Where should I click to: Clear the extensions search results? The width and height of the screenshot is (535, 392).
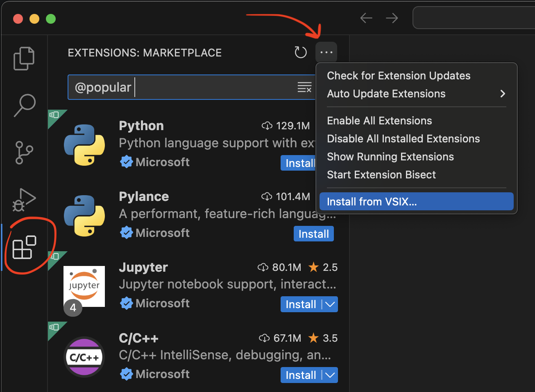(x=304, y=87)
